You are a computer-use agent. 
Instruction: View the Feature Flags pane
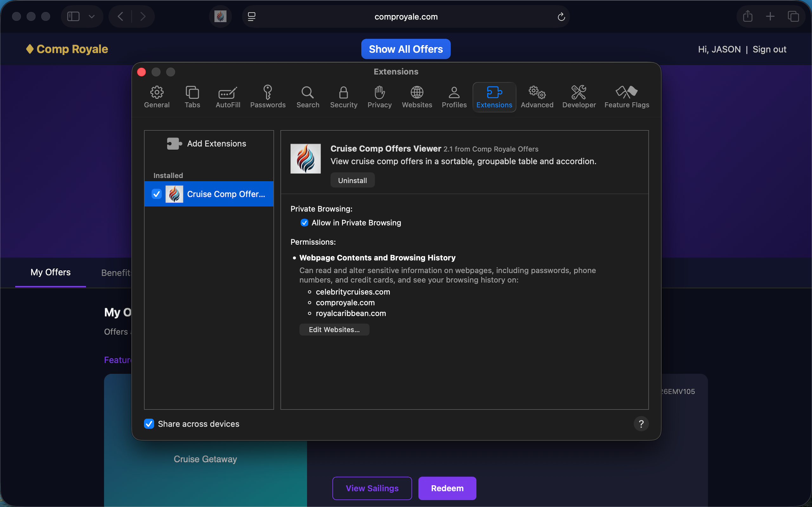(627, 97)
